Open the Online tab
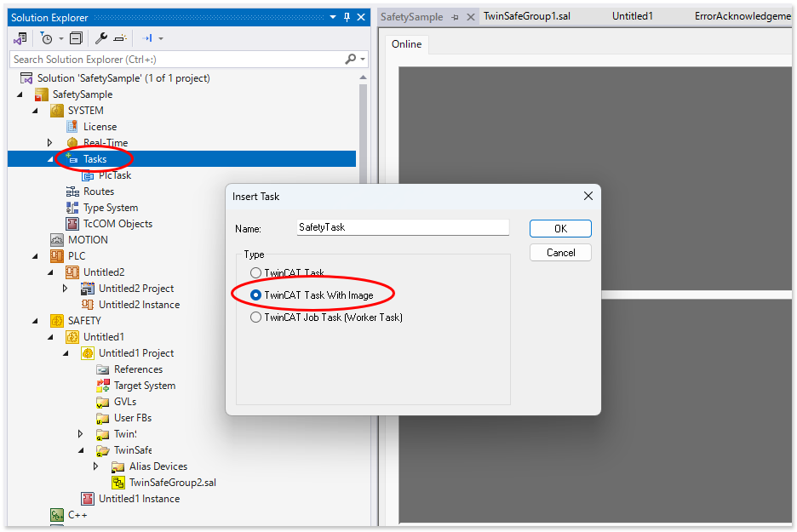The height and width of the screenshot is (532, 797). 406,44
